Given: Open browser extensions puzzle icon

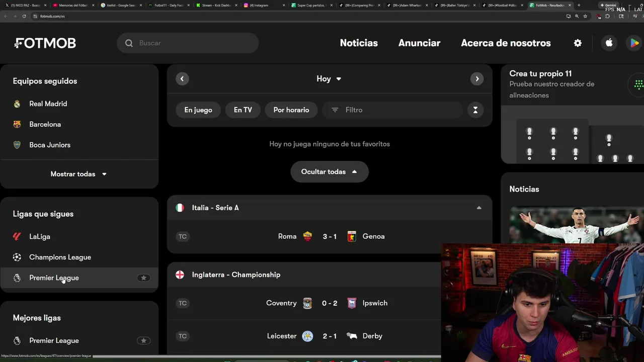Looking at the screenshot, I should point(607,16).
